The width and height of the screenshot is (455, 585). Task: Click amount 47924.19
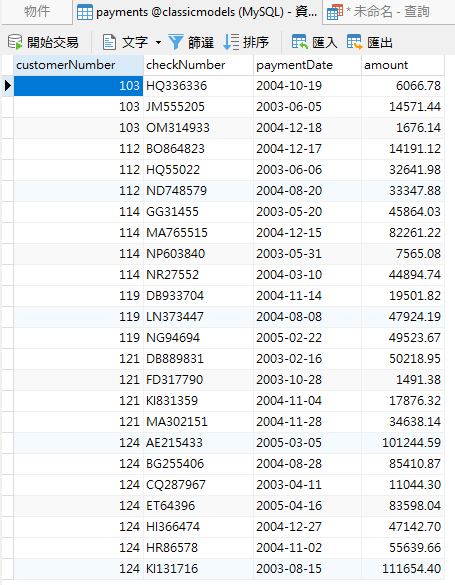point(403,317)
